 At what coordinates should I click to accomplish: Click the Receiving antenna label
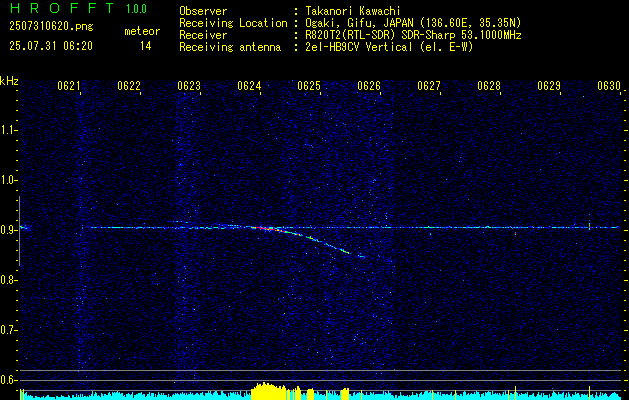coord(230,47)
